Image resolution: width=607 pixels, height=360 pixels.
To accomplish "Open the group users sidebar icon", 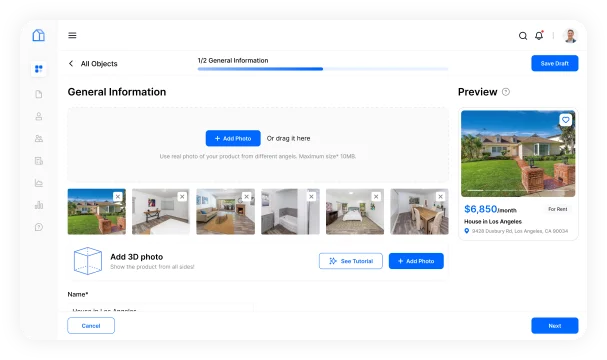I will click(x=39, y=139).
